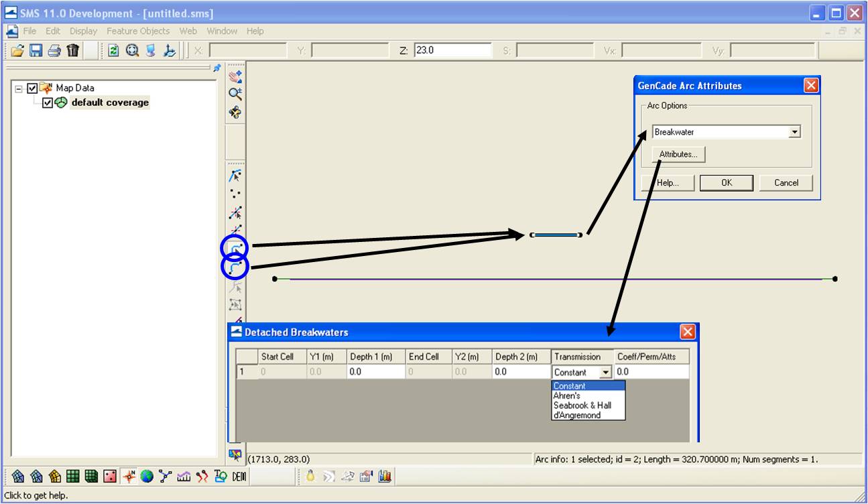The height and width of the screenshot is (504, 868).
Task: Choose Seabrook & Hall from the list
Action: (582, 405)
